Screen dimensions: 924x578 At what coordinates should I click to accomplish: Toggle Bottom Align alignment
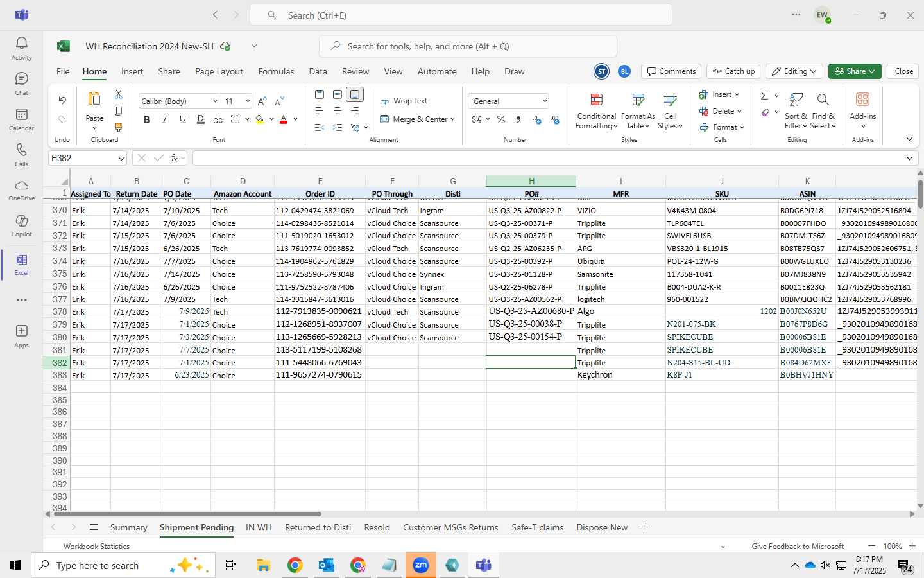click(355, 94)
